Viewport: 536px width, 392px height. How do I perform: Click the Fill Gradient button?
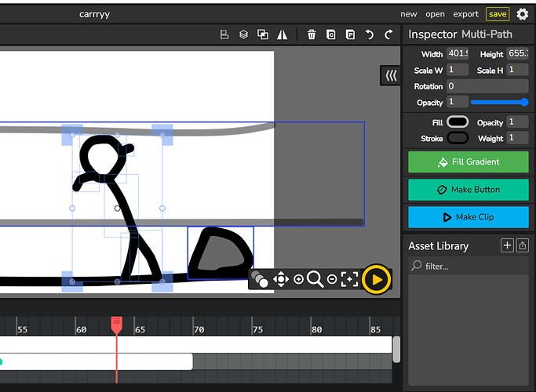click(x=468, y=162)
